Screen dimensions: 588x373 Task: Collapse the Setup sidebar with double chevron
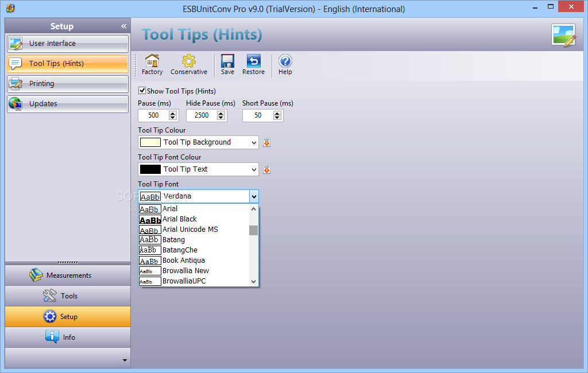124,26
